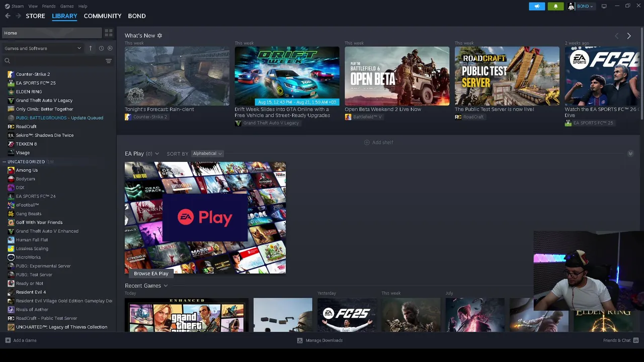The width and height of the screenshot is (644, 362).
Task: Open the Steam menu
Action: 18,6
